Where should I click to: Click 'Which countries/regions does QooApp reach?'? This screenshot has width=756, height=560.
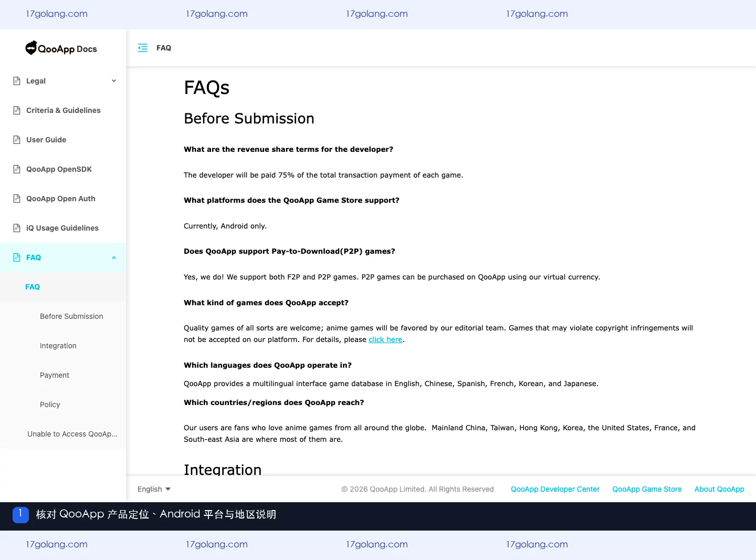pyautogui.click(x=274, y=402)
